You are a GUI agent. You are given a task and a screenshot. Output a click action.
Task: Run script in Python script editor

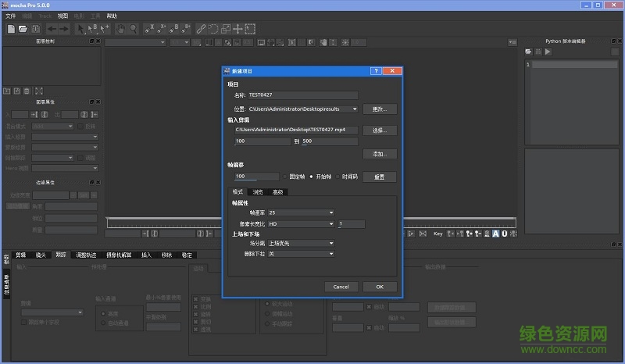[548, 52]
